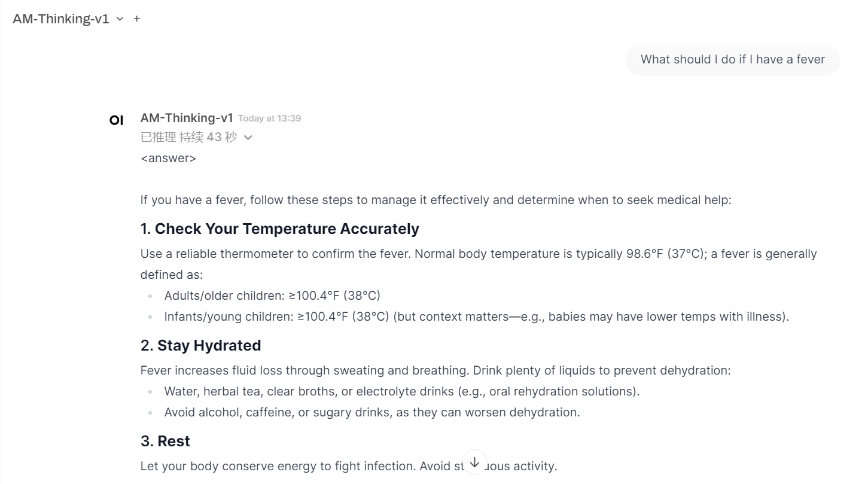
Task: Click the intro sentence starting If you have a fever
Action: tap(435, 200)
